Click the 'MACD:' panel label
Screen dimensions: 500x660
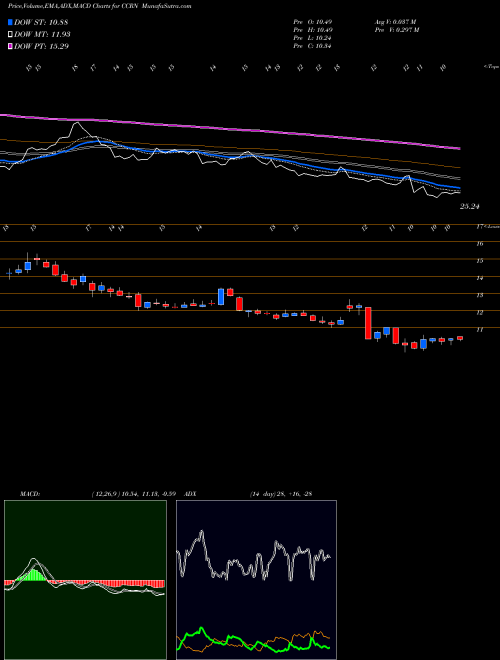pyautogui.click(x=29, y=494)
